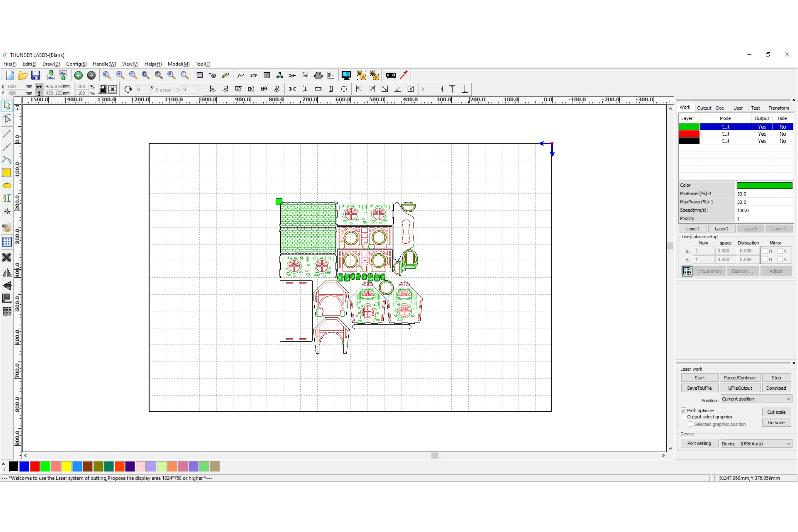Select the rectangle draw tool
798x532 pixels.
point(7,172)
